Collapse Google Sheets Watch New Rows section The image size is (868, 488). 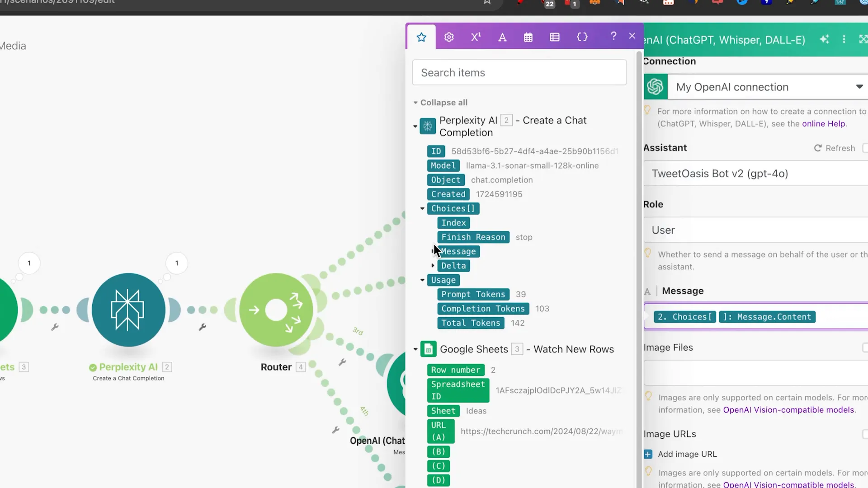tap(415, 349)
